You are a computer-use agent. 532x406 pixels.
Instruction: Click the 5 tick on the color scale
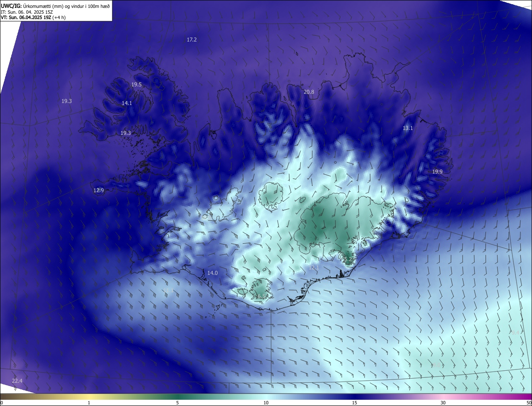[x=177, y=403]
